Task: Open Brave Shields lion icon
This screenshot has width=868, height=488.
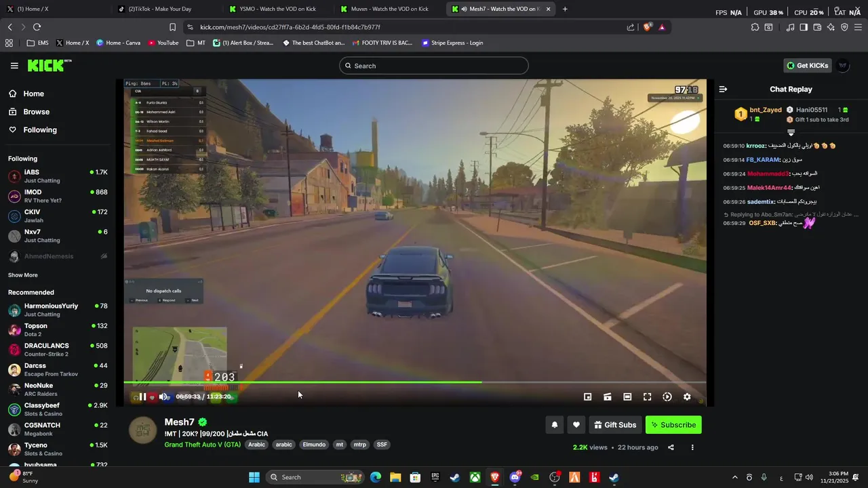Action: (x=647, y=27)
